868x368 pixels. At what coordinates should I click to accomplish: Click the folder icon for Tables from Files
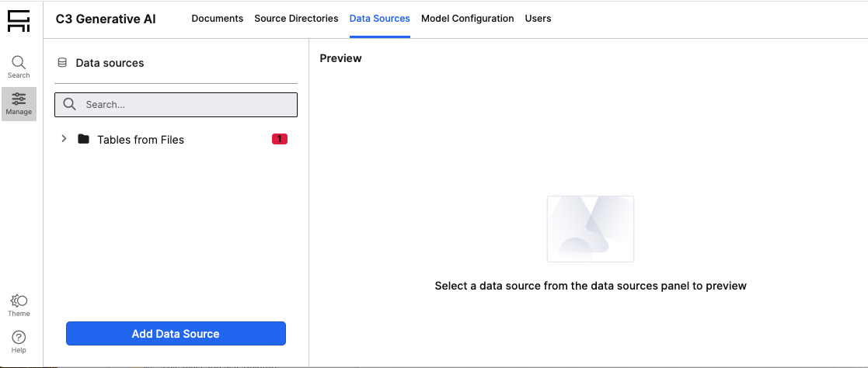click(83, 140)
